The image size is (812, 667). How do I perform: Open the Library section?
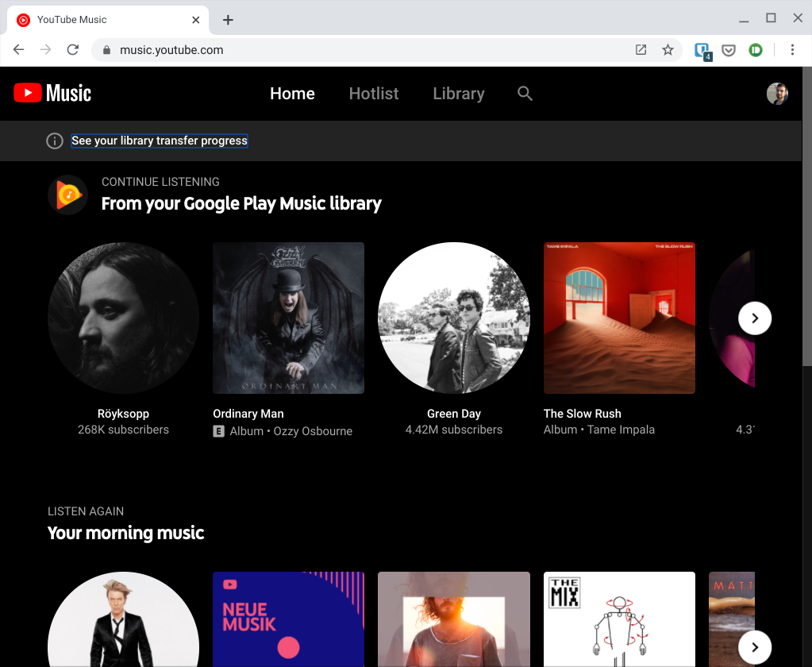458,94
